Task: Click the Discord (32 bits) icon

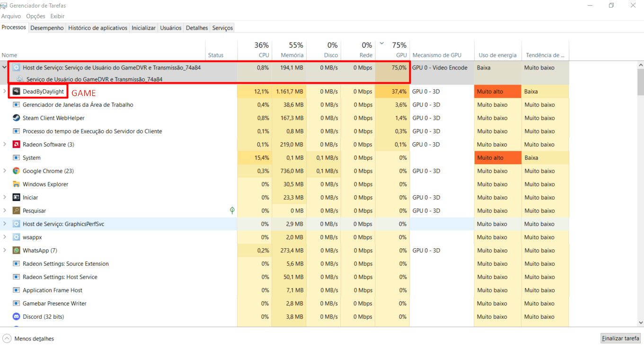Action: coord(16,316)
